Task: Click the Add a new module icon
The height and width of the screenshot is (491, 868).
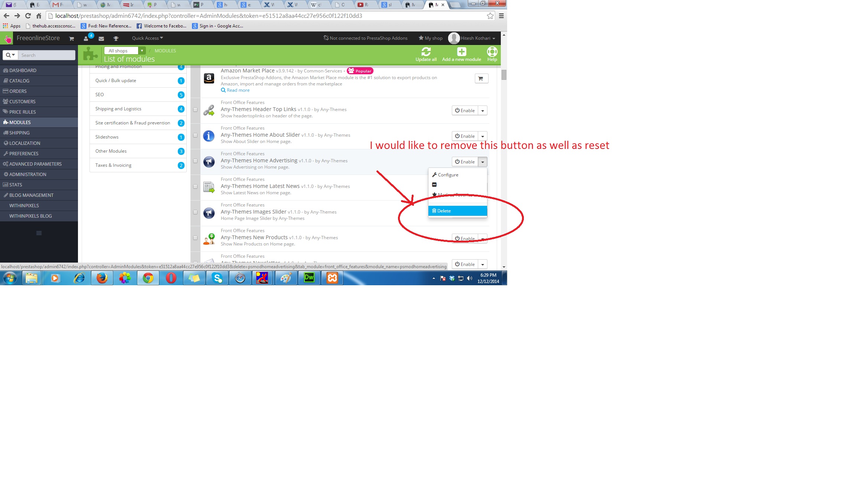Action: point(461,52)
